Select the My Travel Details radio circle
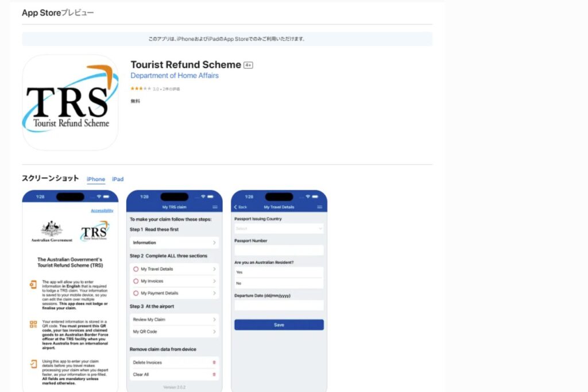This screenshot has height=392, width=588. pos(136,269)
